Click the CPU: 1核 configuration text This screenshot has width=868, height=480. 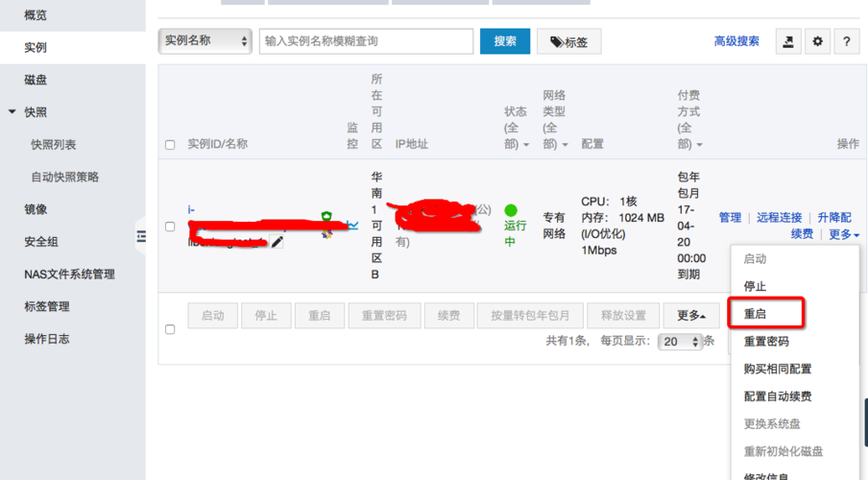[609, 202]
